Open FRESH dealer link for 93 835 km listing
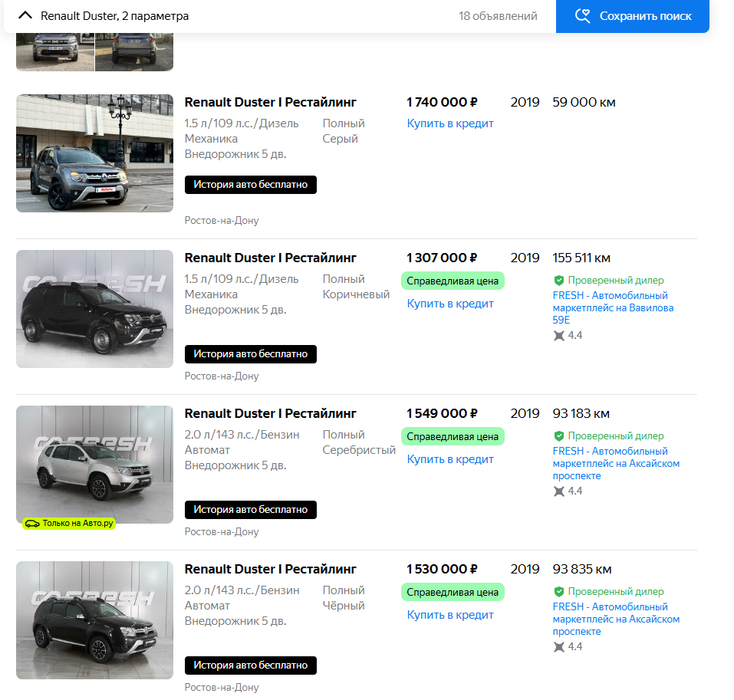The width and height of the screenshot is (734, 700). (615, 619)
